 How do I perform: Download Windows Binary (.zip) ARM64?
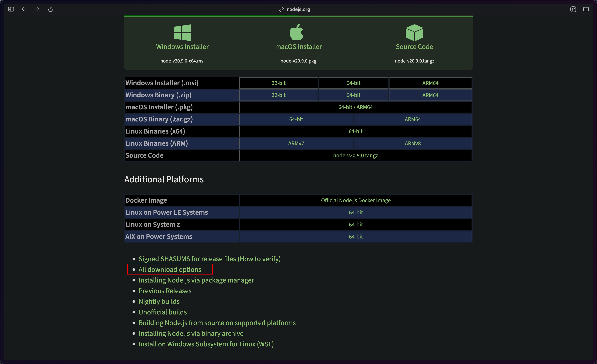tap(430, 95)
